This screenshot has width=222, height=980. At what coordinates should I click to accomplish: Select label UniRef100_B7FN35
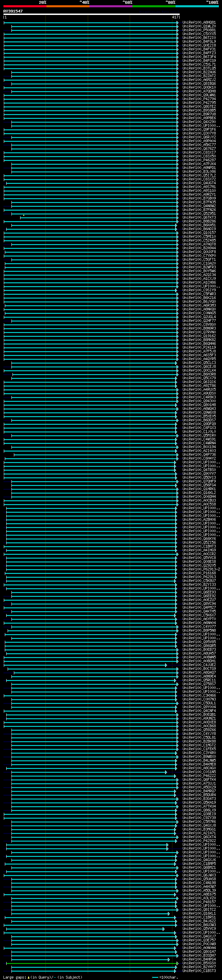pyautogui.click(x=199, y=202)
